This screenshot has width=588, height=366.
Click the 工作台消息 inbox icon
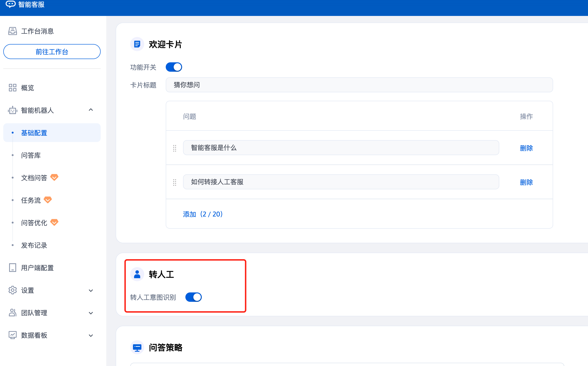(x=13, y=31)
